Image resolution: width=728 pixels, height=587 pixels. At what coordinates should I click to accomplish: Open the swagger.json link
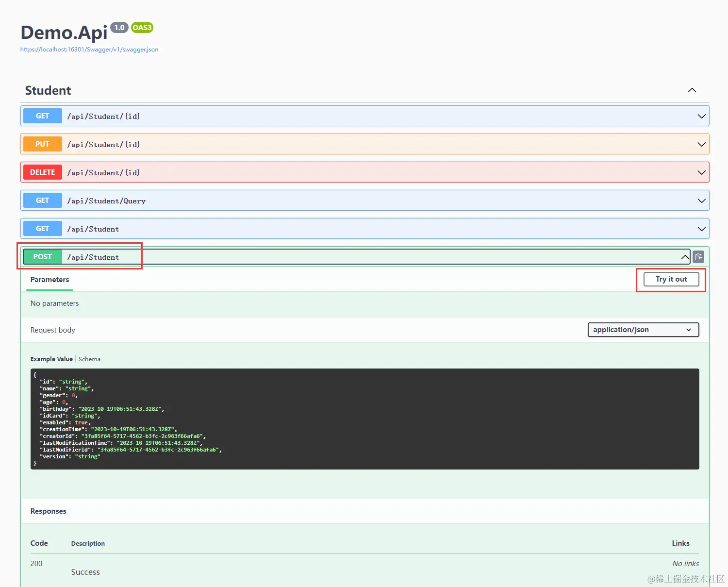coord(89,50)
